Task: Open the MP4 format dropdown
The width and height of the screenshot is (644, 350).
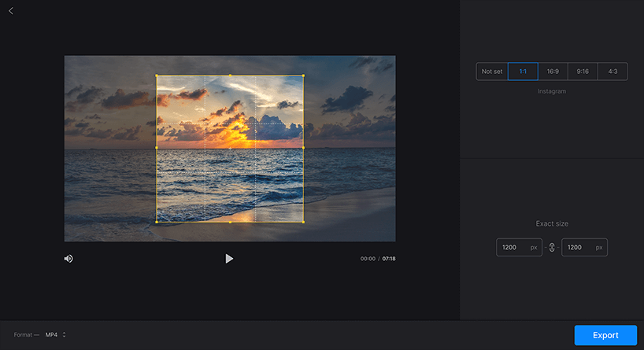Action: click(x=55, y=335)
